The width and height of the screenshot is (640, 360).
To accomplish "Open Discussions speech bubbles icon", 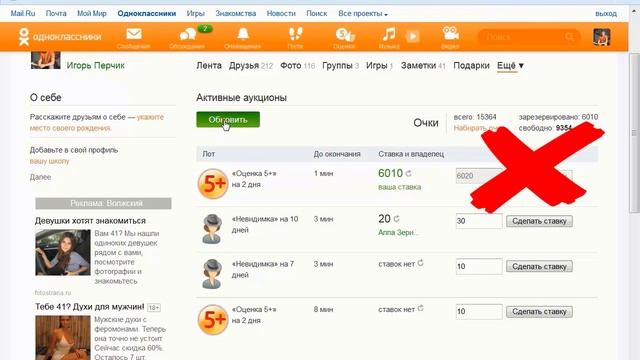I will pyautogui.click(x=188, y=34).
